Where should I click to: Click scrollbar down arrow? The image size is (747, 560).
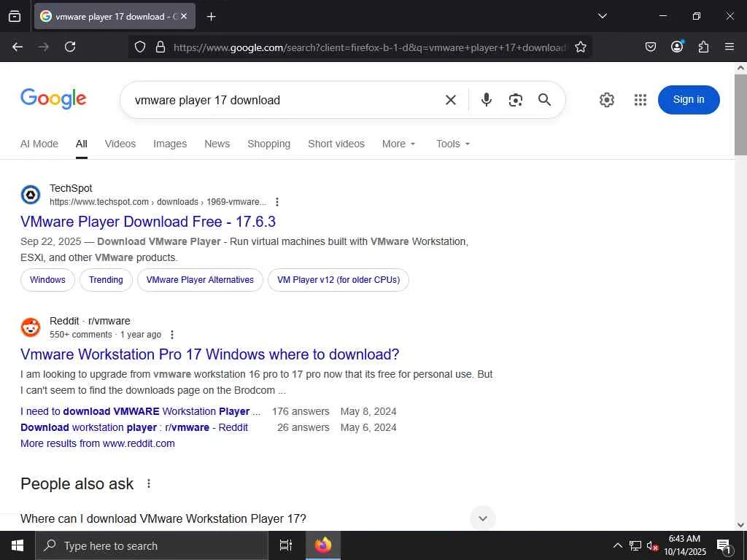740,525
